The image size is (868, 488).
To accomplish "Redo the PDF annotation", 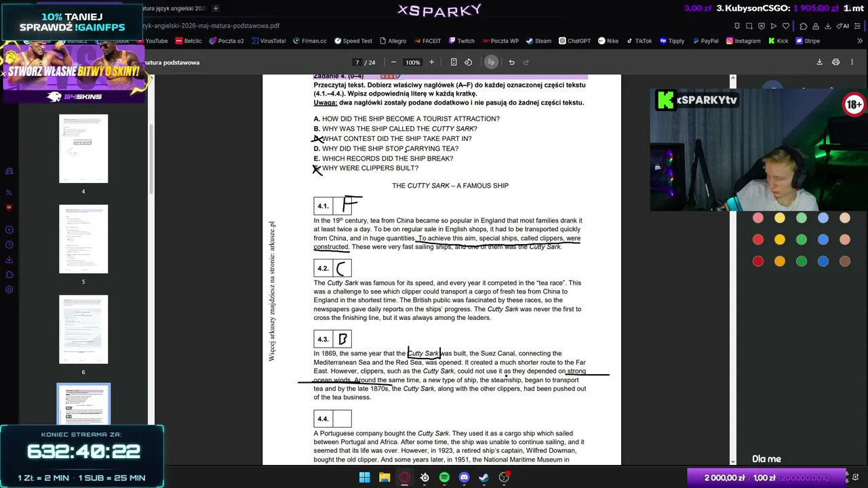I will 526,62.
